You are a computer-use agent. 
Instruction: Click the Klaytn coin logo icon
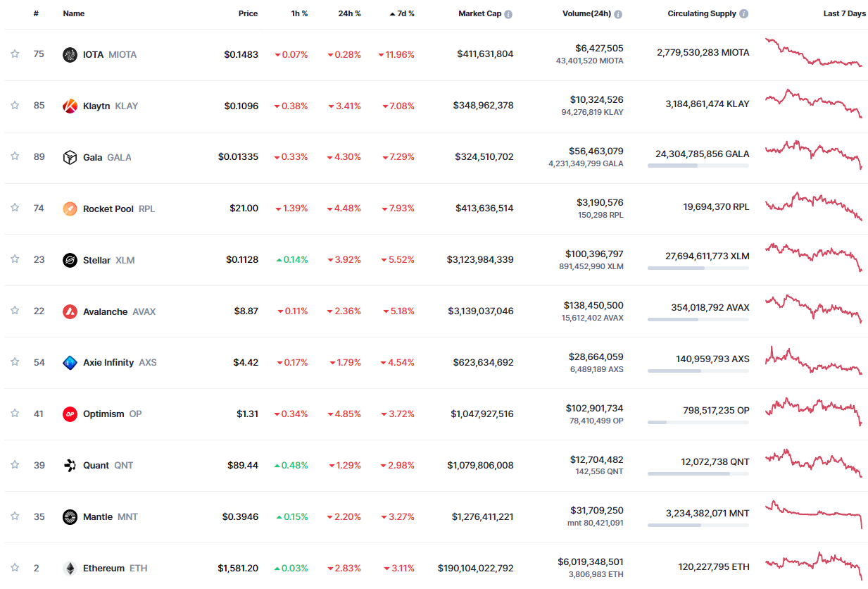tap(70, 106)
